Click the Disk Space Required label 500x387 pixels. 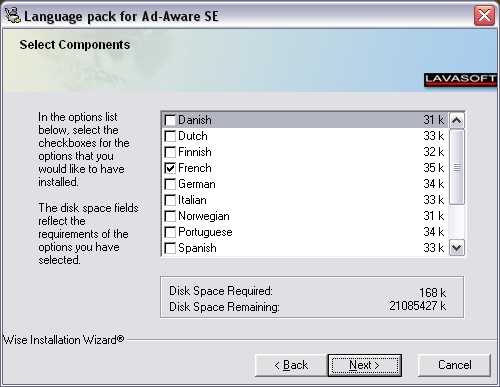point(221,291)
